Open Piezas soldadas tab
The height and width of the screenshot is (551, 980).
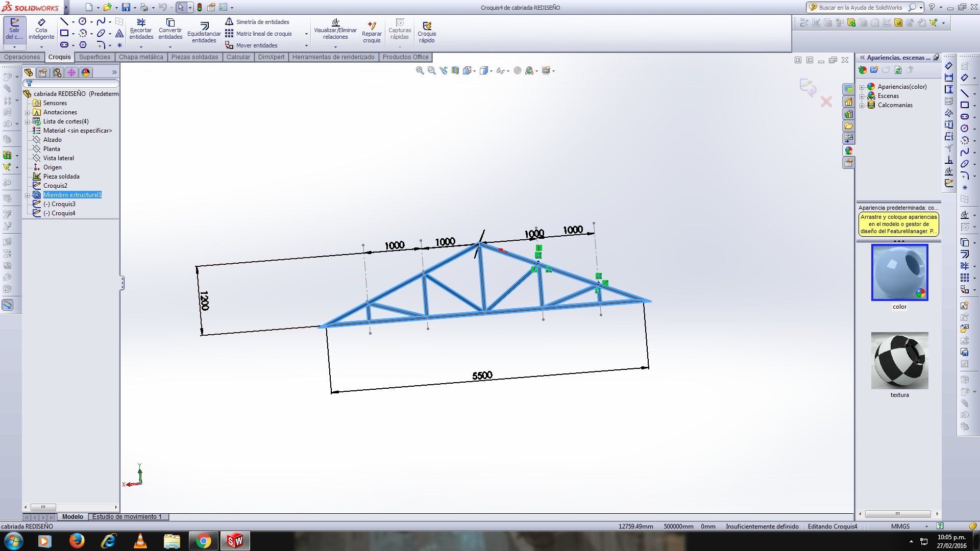tap(194, 57)
